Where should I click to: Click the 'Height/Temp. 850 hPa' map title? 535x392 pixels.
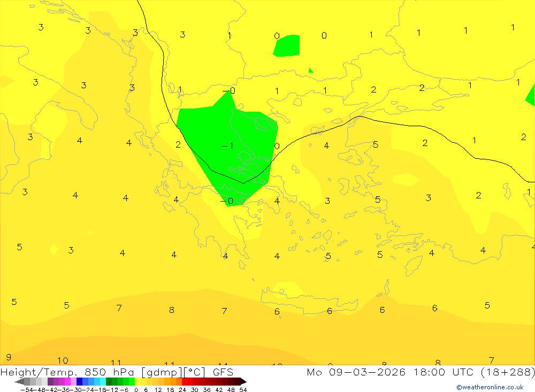click(68, 372)
